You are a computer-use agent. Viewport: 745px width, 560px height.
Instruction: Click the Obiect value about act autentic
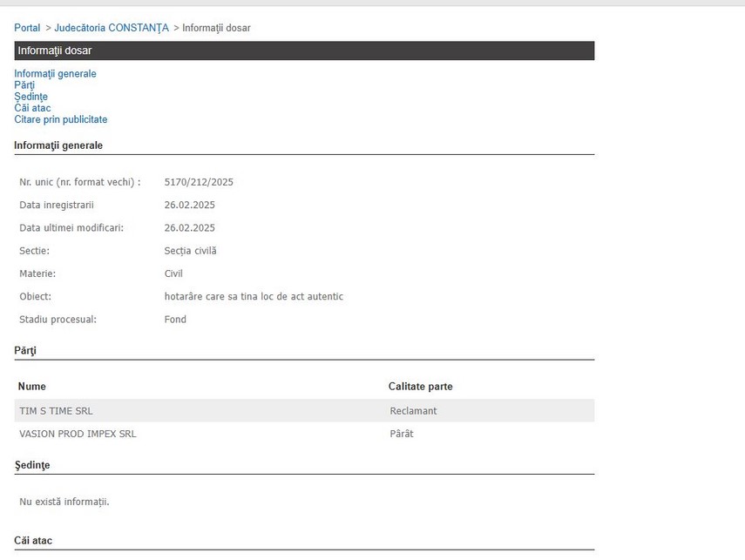254,296
